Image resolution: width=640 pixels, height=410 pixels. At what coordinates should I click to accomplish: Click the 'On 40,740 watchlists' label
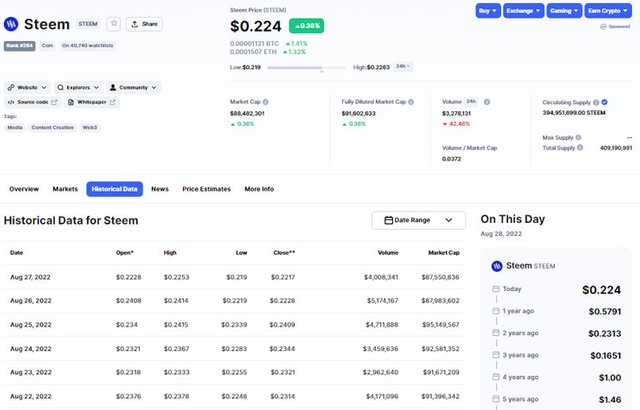[87, 46]
